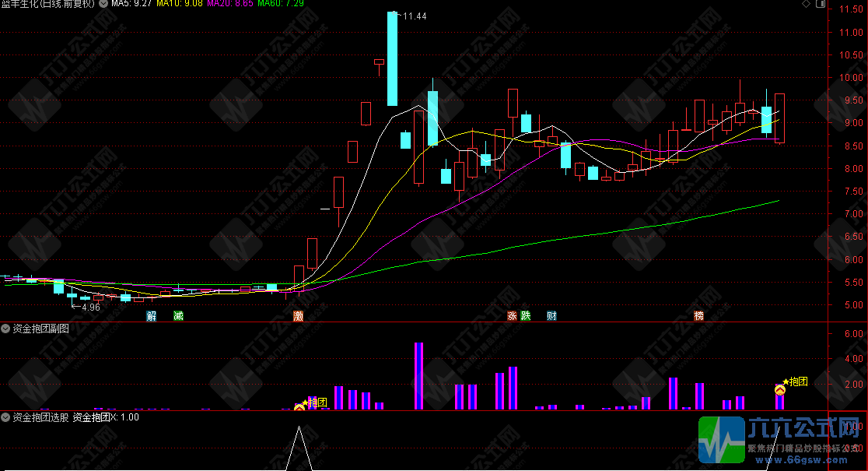Select the MA5 moving average label
Image resolution: width=868 pixels, height=471 pixels.
click(131, 4)
